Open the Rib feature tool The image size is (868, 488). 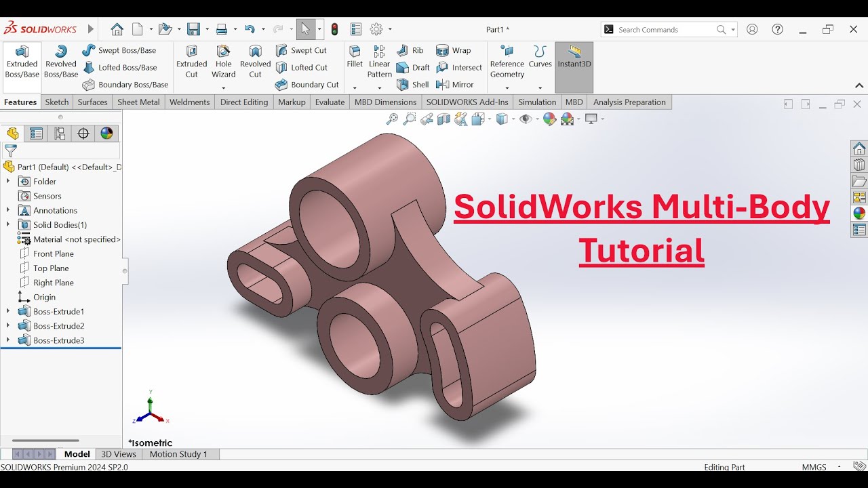[x=410, y=50]
